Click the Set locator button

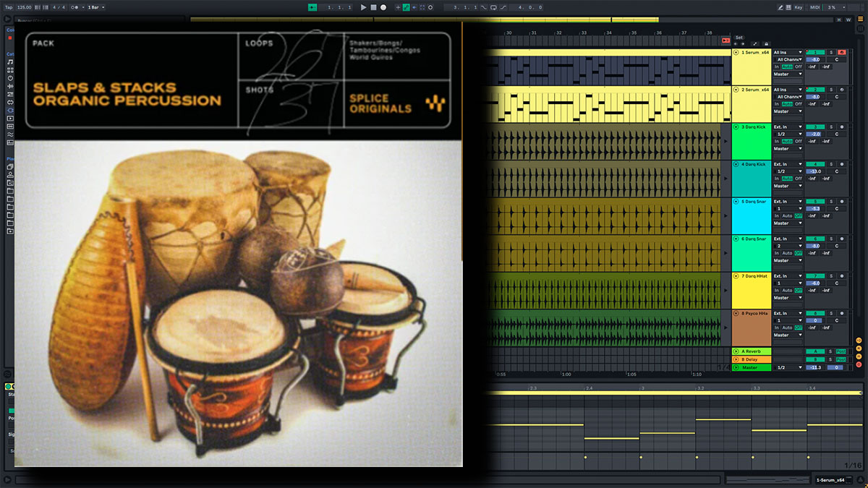point(739,37)
